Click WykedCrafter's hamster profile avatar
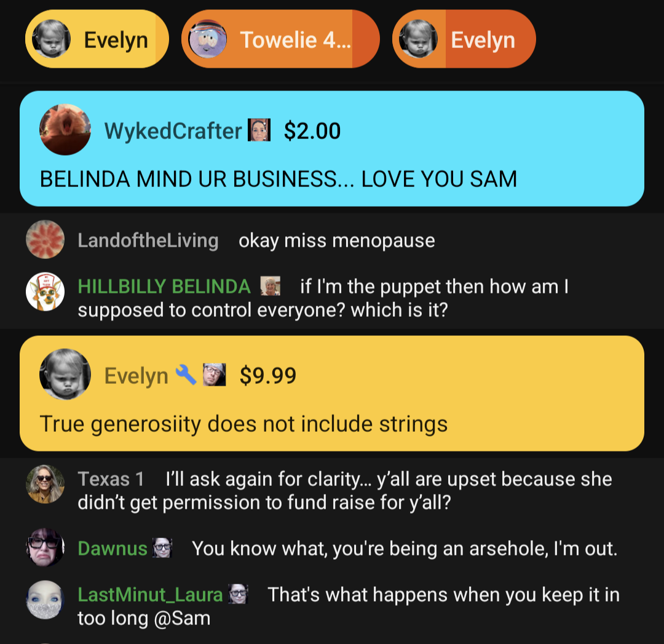 65,130
